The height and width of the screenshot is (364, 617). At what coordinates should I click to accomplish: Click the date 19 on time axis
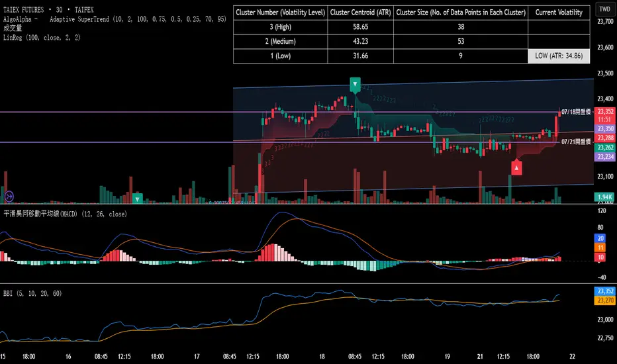tap(447, 357)
